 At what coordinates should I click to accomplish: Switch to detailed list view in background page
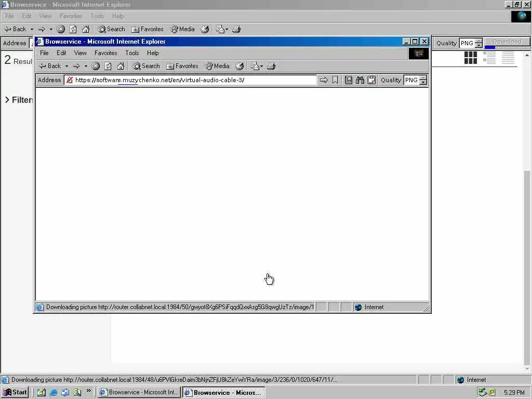point(489,58)
